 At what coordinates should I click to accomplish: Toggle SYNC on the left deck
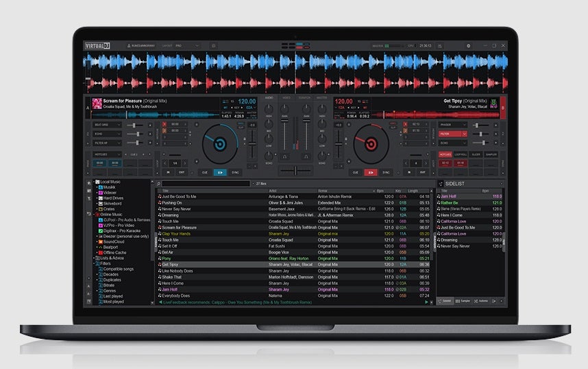tap(236, 172)
